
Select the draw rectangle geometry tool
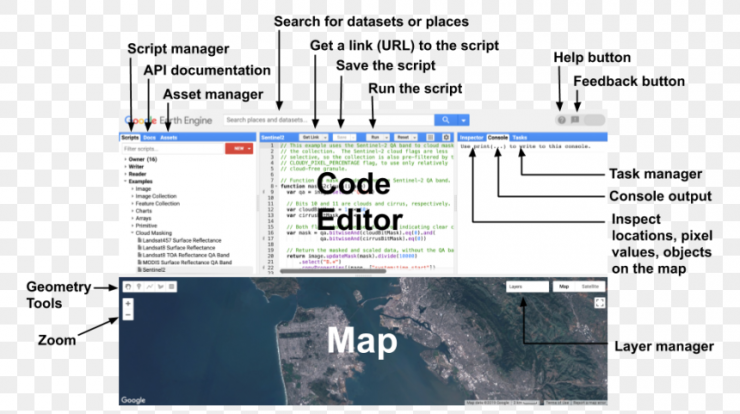171,287
